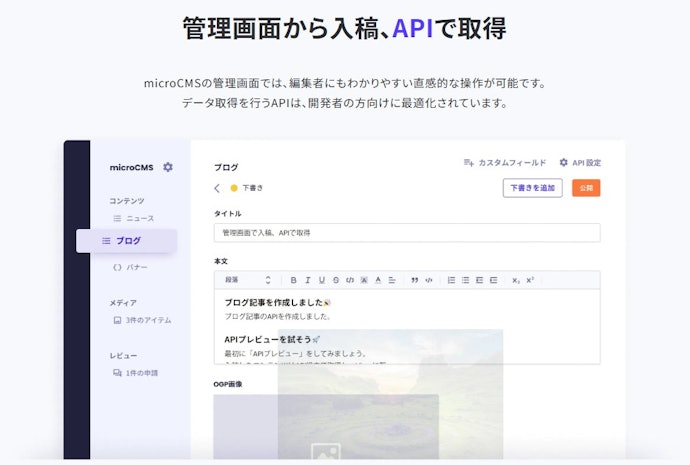Screen dimensions: 690x465
Task: Open 1件の申請 under レビュー
Action: point(136,373)
